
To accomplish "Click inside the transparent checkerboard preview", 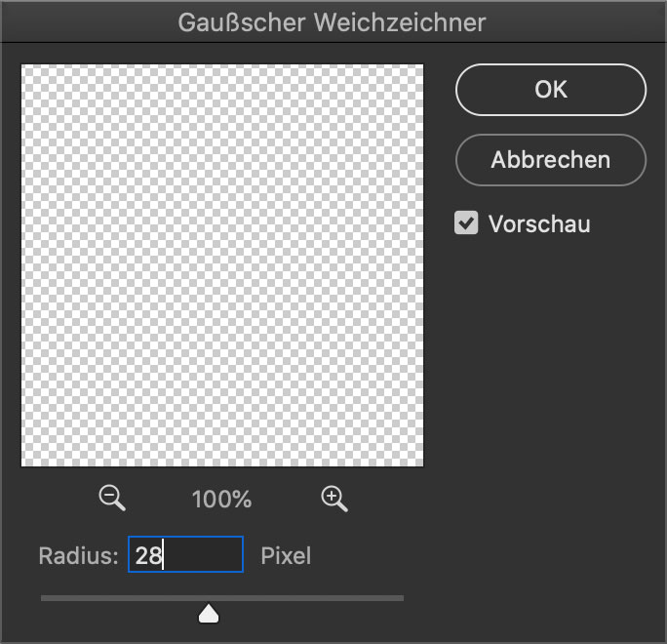I will [x=222, y=265].
